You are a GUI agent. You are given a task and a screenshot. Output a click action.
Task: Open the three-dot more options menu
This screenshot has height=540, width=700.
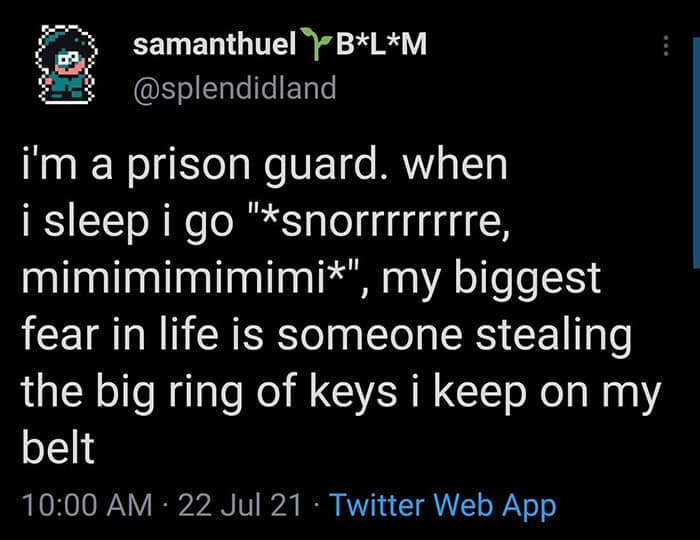[666, 46]
